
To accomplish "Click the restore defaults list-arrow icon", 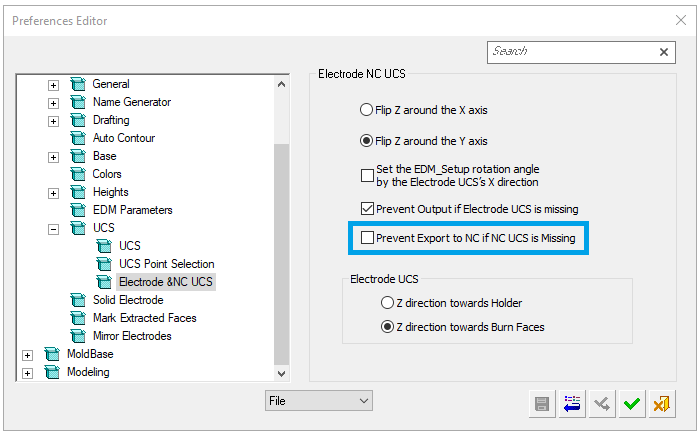I will coord(571,404).
